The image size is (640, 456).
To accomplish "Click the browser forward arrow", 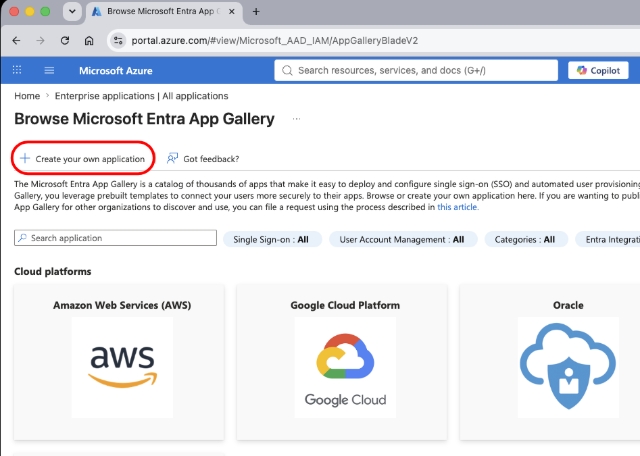I will coord(40,40).
